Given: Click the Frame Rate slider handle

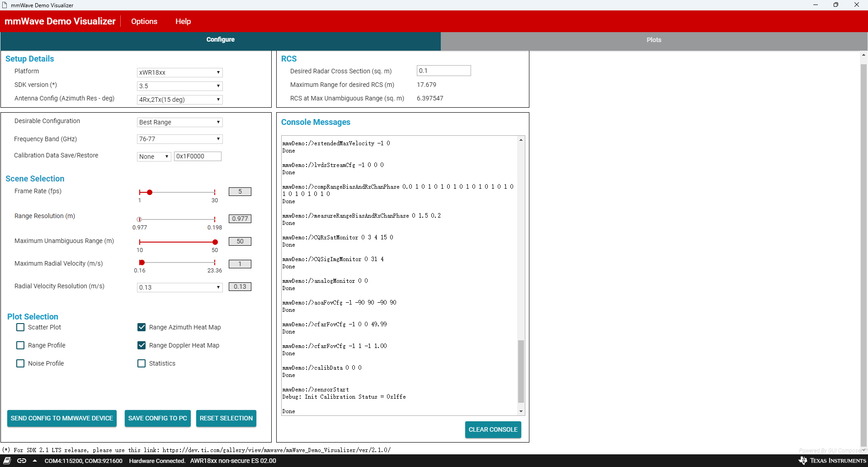Looking at the screenshot, I should click(150, 192).
